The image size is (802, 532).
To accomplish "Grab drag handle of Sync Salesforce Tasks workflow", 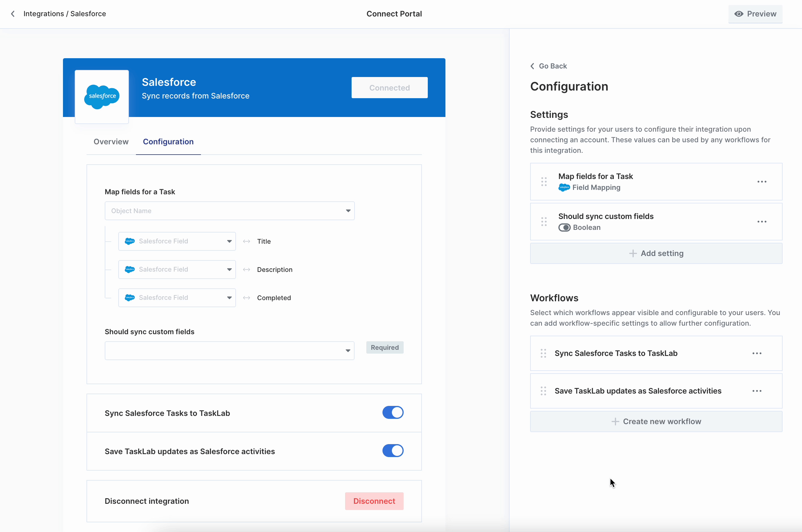I will (543, 354).
